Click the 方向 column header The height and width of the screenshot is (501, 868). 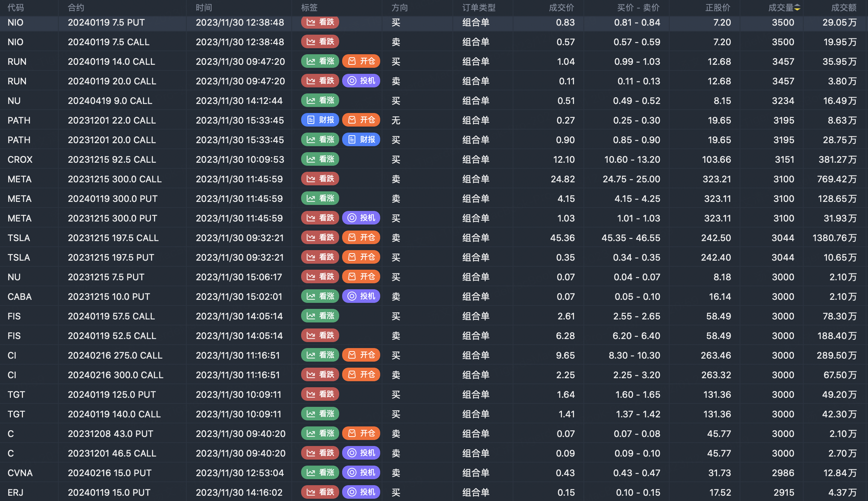399,8
